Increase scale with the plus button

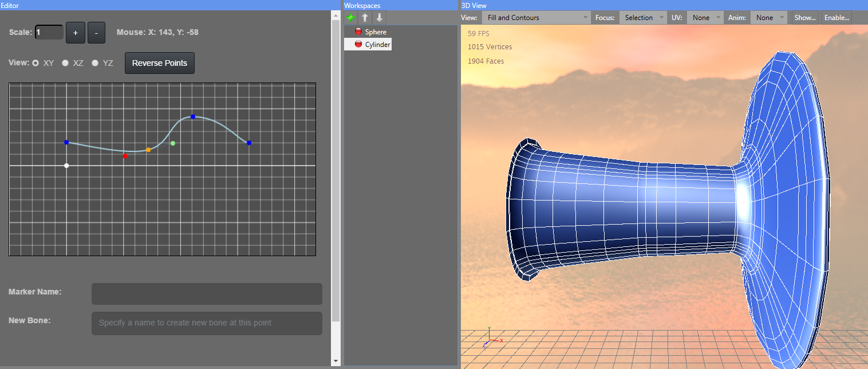click(76, 33)
